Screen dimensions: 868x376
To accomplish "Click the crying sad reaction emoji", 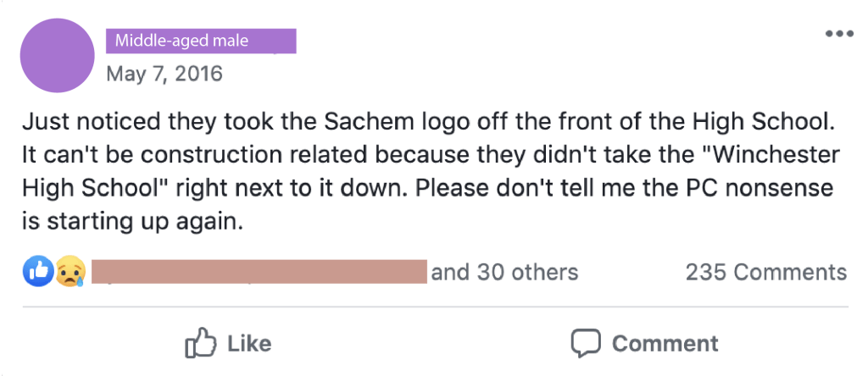I will (x=70, y=272).
